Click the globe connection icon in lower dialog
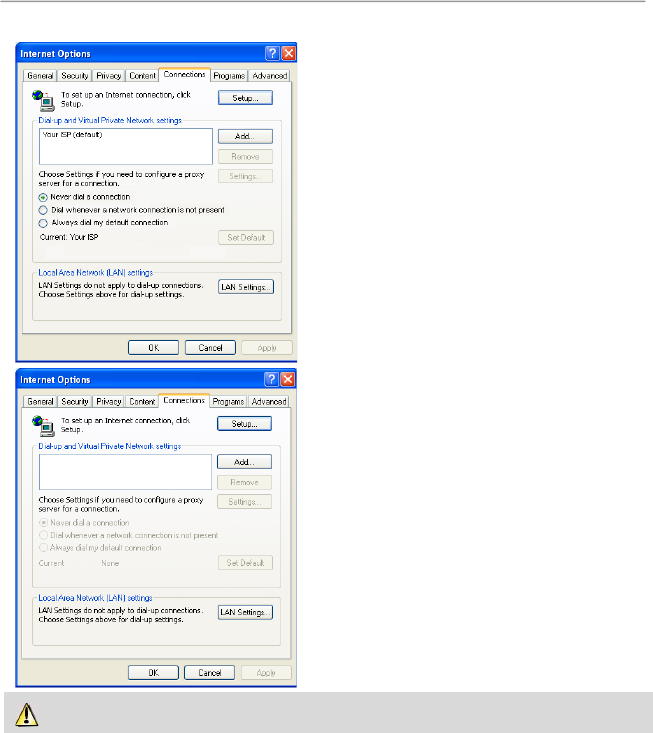 44,426
